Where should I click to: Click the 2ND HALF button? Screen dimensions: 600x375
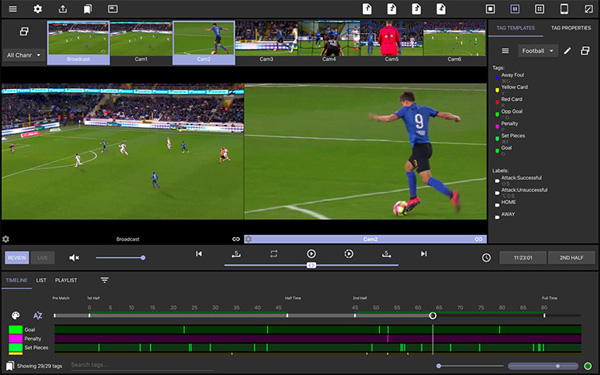click(571, 258)
